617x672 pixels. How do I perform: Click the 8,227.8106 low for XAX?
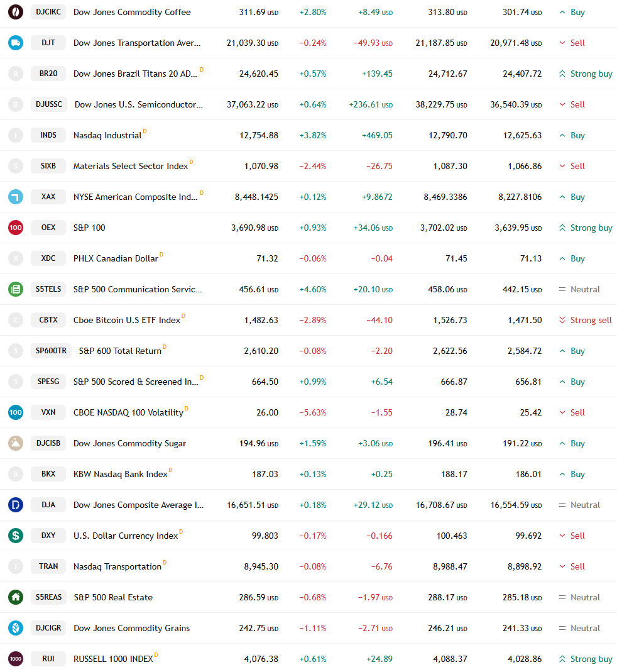point(520,197)
